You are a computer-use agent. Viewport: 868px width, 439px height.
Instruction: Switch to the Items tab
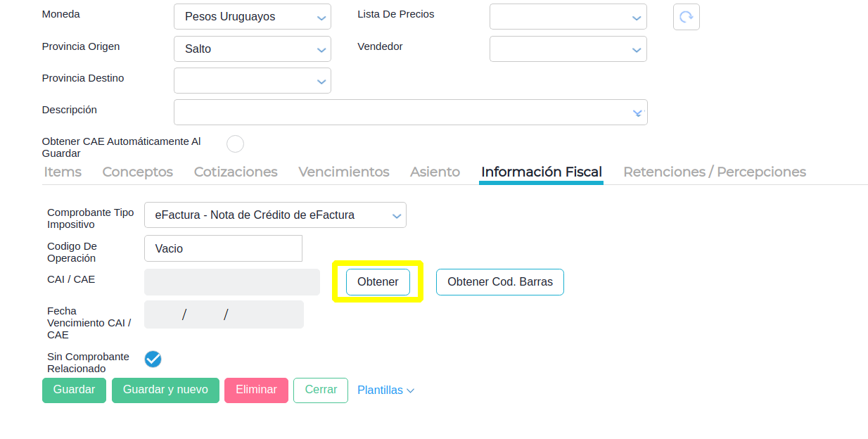63,172
